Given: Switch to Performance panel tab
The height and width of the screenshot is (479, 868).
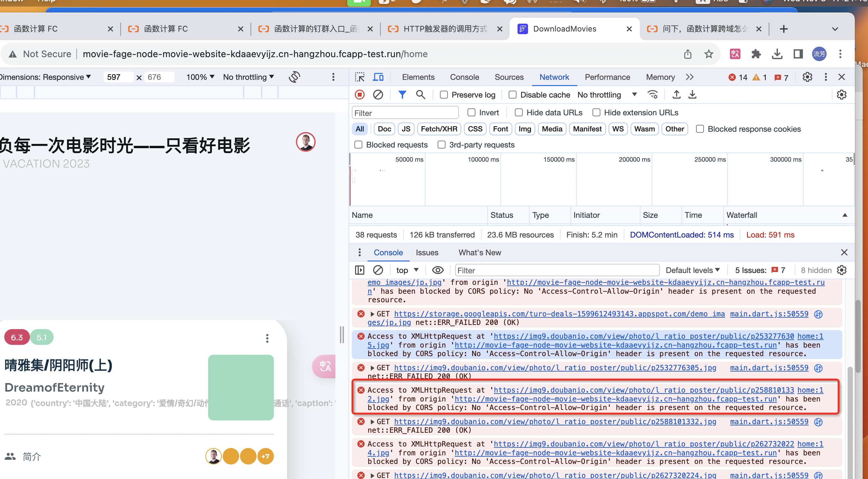Looking at the screenshot, I should [x=607, y=77].
